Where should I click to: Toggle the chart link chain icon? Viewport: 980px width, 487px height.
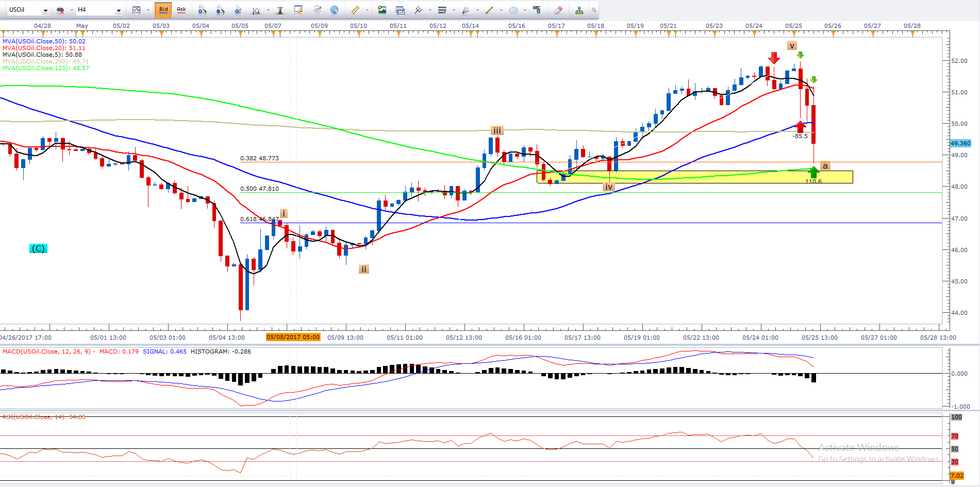60,10
